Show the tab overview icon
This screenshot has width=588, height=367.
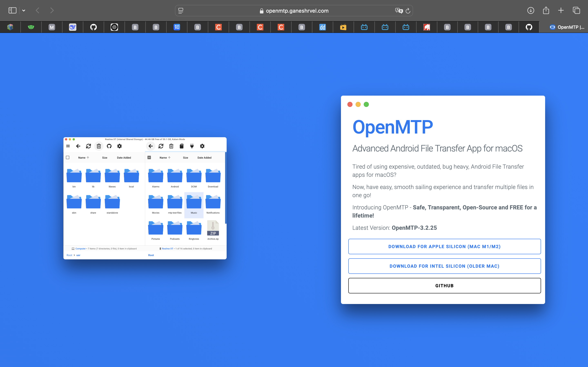576,10
